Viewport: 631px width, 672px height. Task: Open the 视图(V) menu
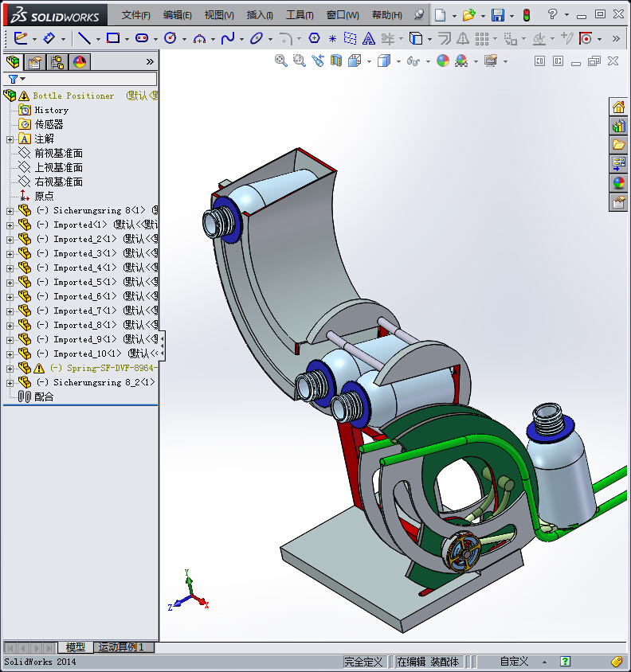[x=219, y=15]
